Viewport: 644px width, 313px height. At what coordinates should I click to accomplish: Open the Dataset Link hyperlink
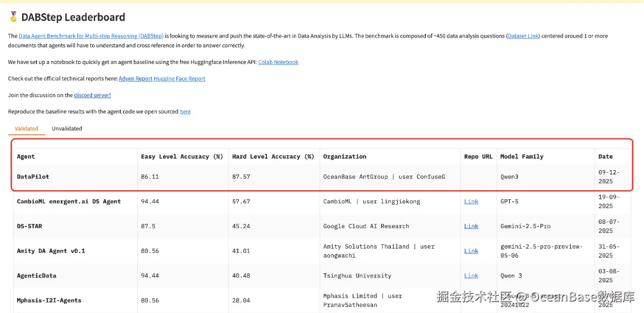(523, 36)
